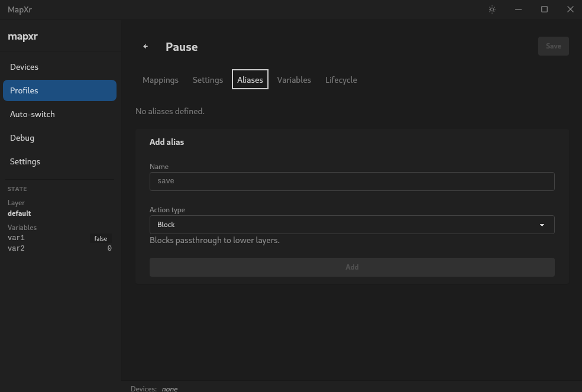Click the back arrow beside Pause
Viewport: 582px width, 392px height.
click(x=145, y=47)
